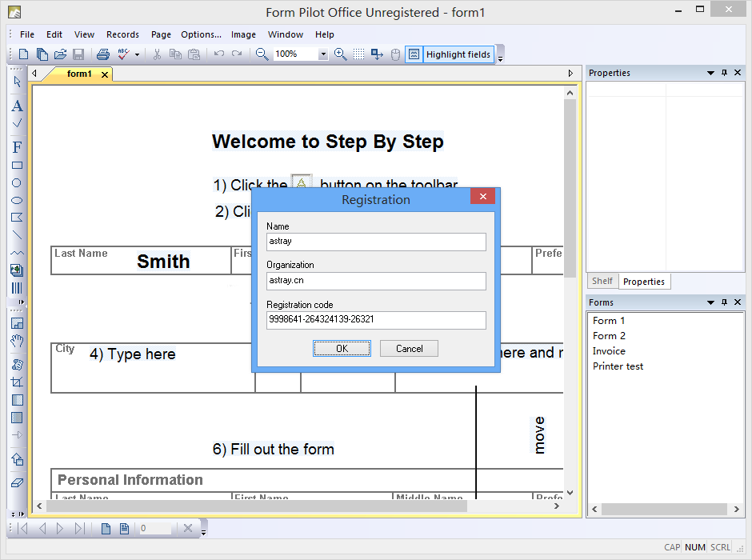The image size is (752, 560).
Task: Select the barcode tool
Action: click(17, 288)
